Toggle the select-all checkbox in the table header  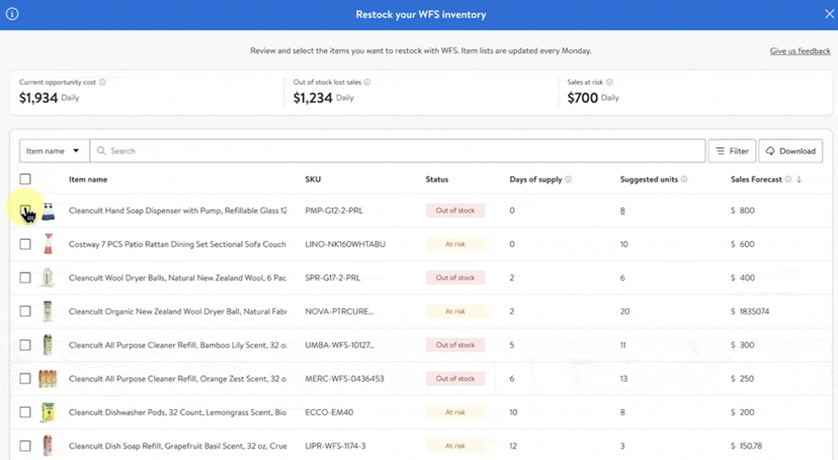[26, 179]
